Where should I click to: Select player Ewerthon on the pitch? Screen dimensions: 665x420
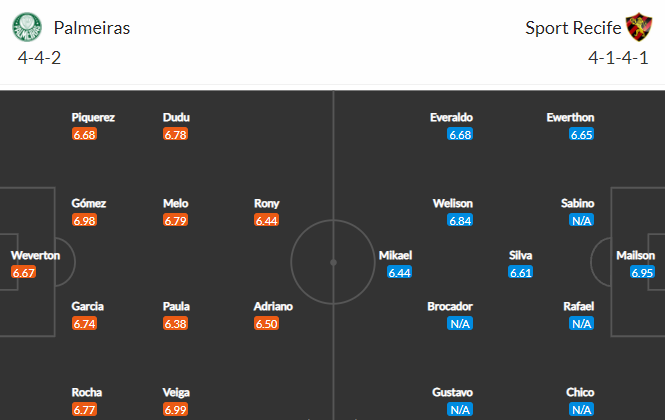click(570, 118)
